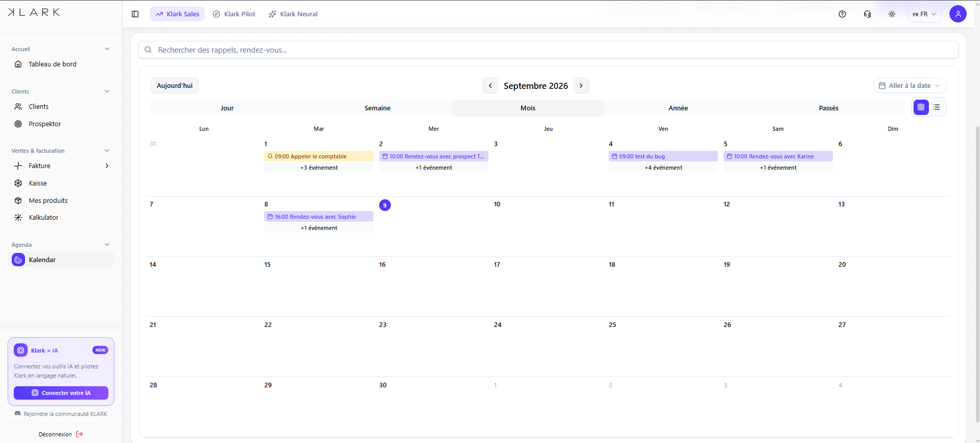Collapse the Clients sidebar section
This screenshot has height=443, width=980.
[107, 91]
